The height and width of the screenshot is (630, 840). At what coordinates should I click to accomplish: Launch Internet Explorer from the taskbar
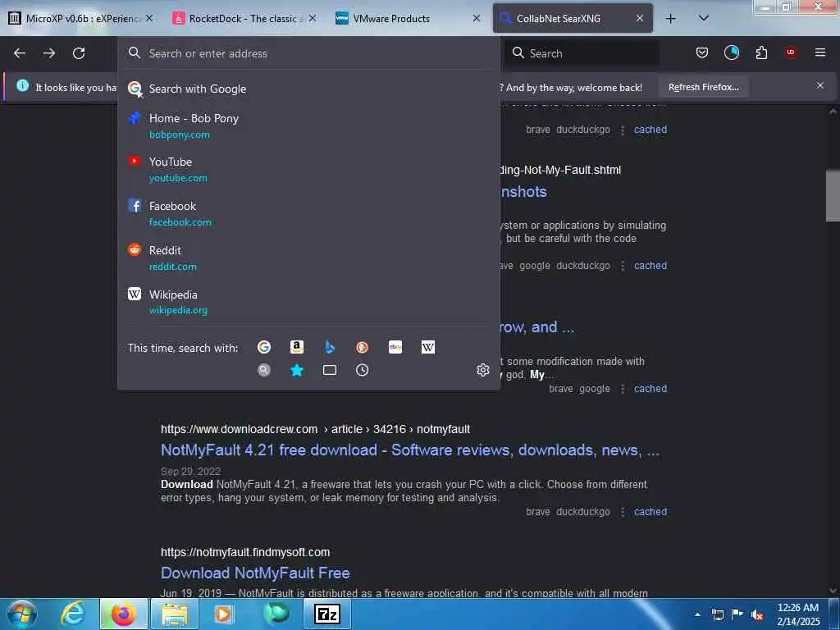click(73, 614)
